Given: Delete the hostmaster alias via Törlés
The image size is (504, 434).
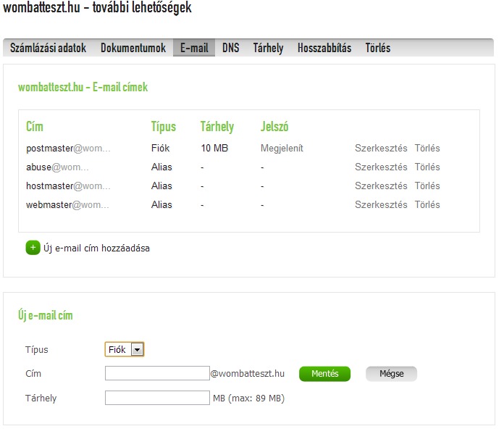Looking at the screenshot, I should [427, 186].
